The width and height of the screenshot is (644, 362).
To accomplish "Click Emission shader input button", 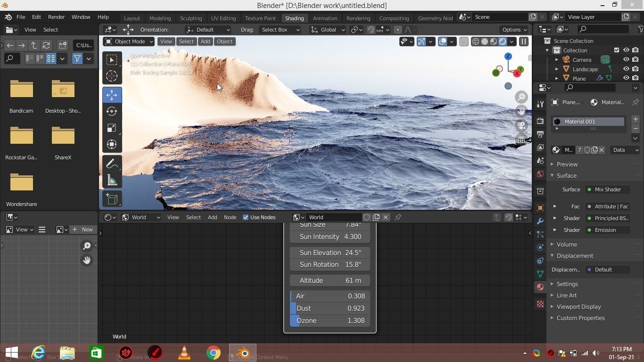I will tap(607, 230).
